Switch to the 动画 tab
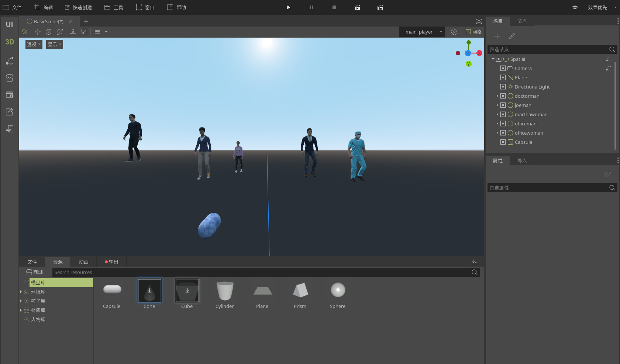 pyautogui.click(x=84, y=262)
